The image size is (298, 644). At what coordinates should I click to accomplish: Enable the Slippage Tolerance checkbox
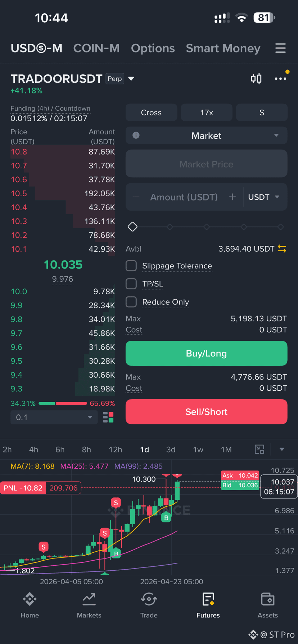click(131, 266)
